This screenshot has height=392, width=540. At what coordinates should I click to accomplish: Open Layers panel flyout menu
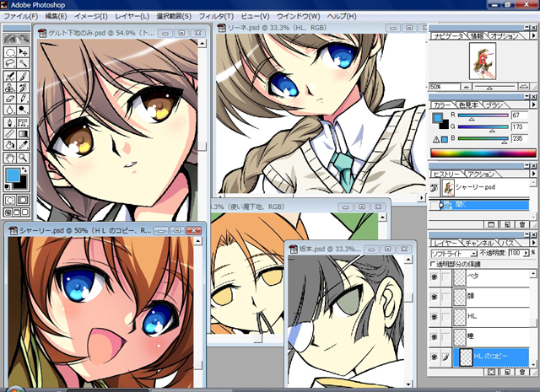(533, 243)
